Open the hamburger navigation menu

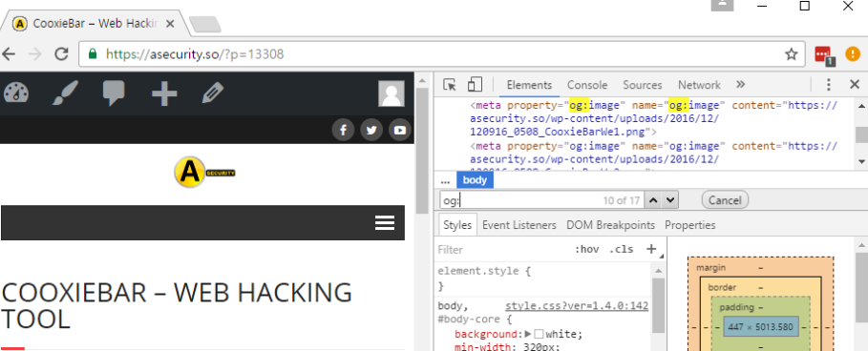tap(385, 223)
